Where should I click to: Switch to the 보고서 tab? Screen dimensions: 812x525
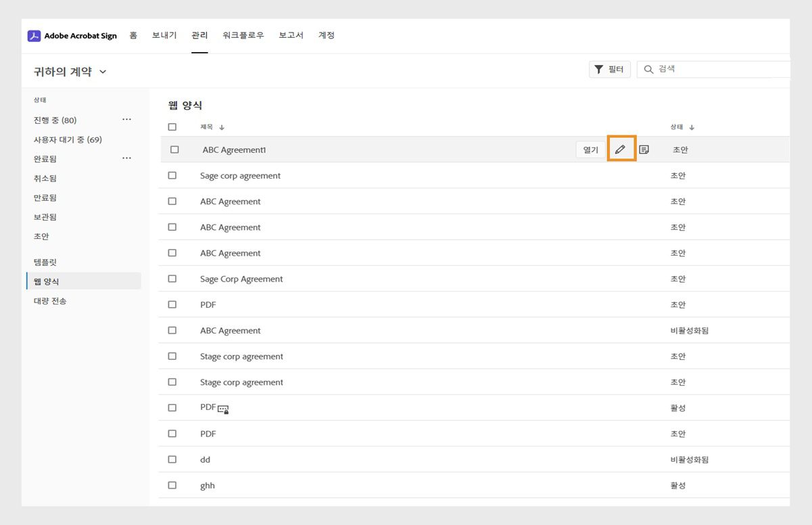tap(291, 35)
